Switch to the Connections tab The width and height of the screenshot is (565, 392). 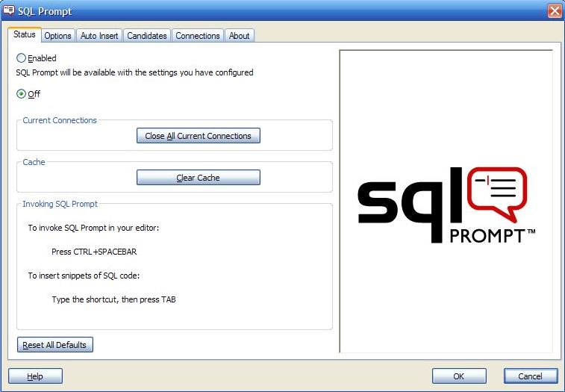click(x=198, y=36)
